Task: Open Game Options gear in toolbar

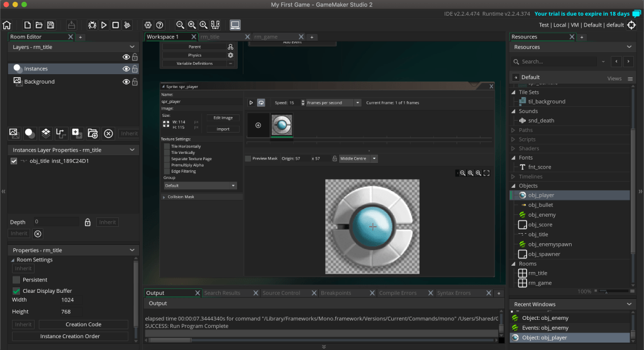Action: pos(148,25)
